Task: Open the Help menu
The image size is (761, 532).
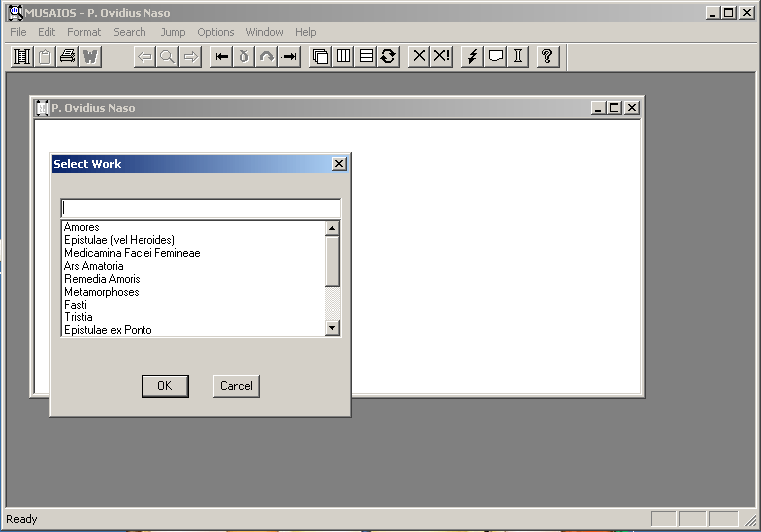Action: click(x=305, y=32)
